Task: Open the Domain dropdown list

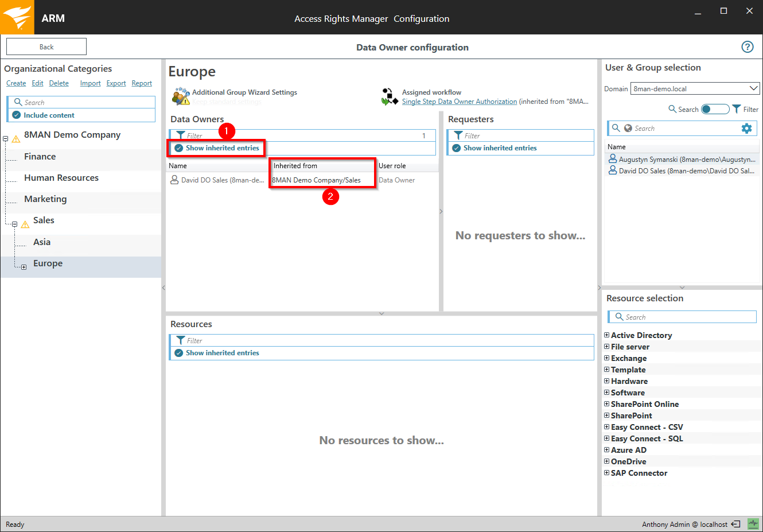Action: tap(753, 88)
